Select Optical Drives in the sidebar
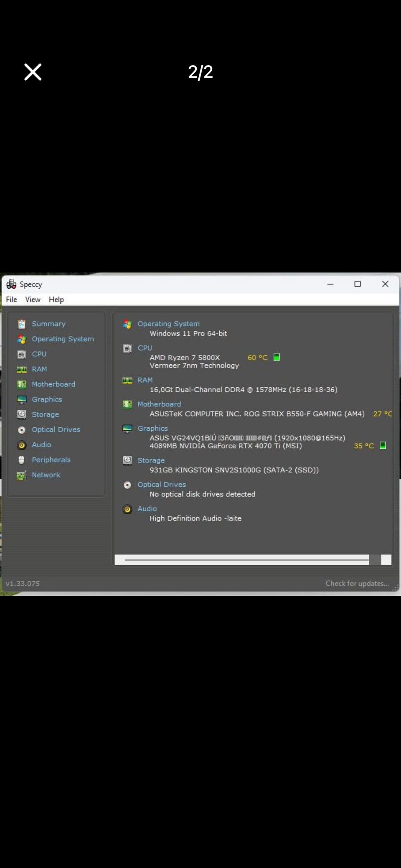 pos(56,429)
